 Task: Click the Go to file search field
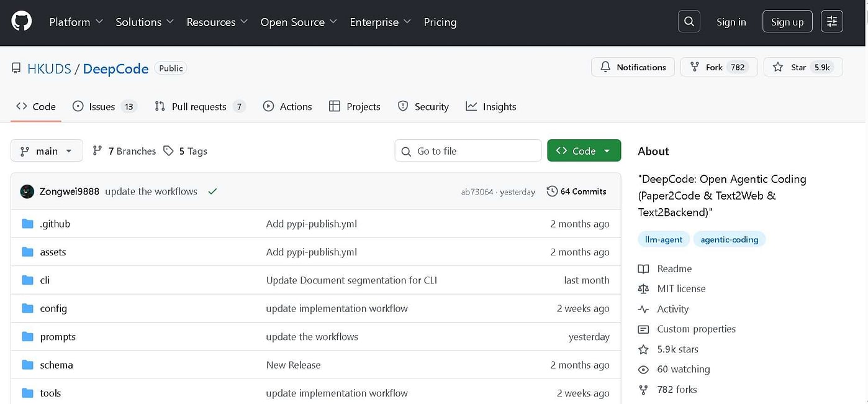(468, 150)
